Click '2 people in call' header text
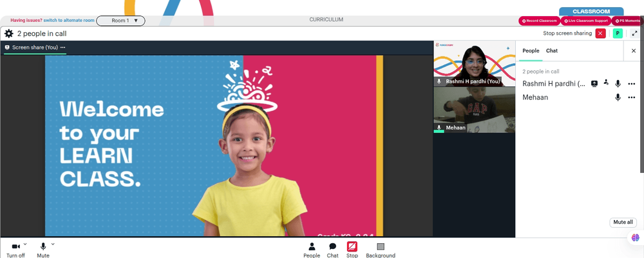Viewport: 644px width, 258px height. tap(42, 34)
